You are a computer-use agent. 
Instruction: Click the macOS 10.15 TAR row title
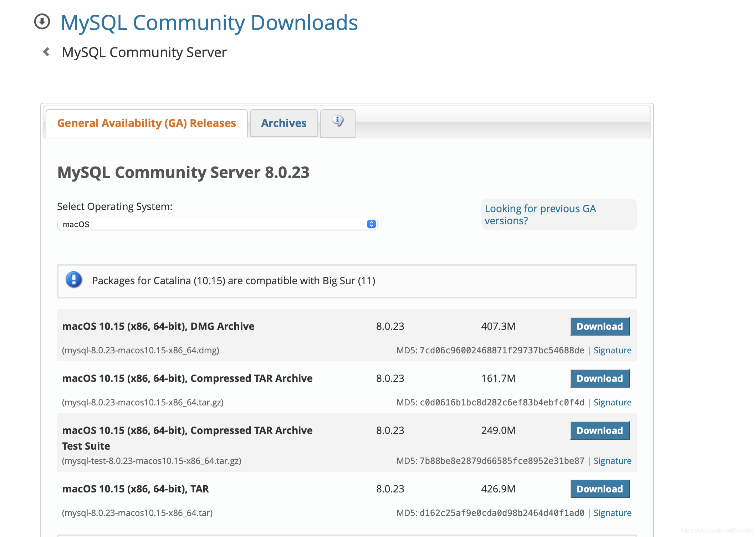pyautogui.click(x=136, y=489)
